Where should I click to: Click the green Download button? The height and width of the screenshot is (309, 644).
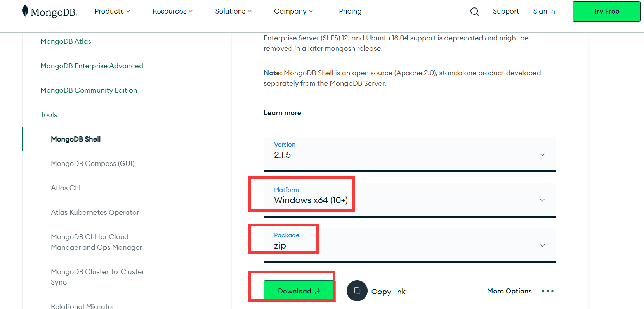coord(300,291)
